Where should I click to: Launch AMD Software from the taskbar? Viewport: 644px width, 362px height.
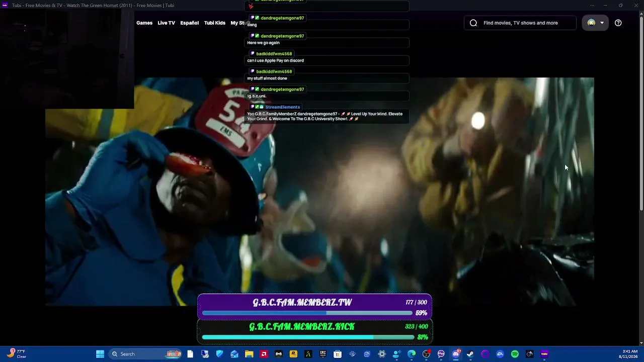(x=264, y=354)
